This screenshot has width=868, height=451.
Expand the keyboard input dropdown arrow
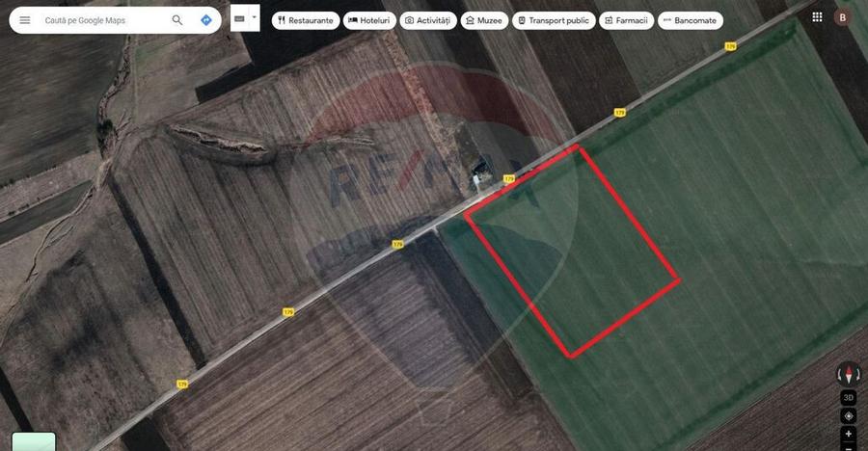tap(254, 17)
